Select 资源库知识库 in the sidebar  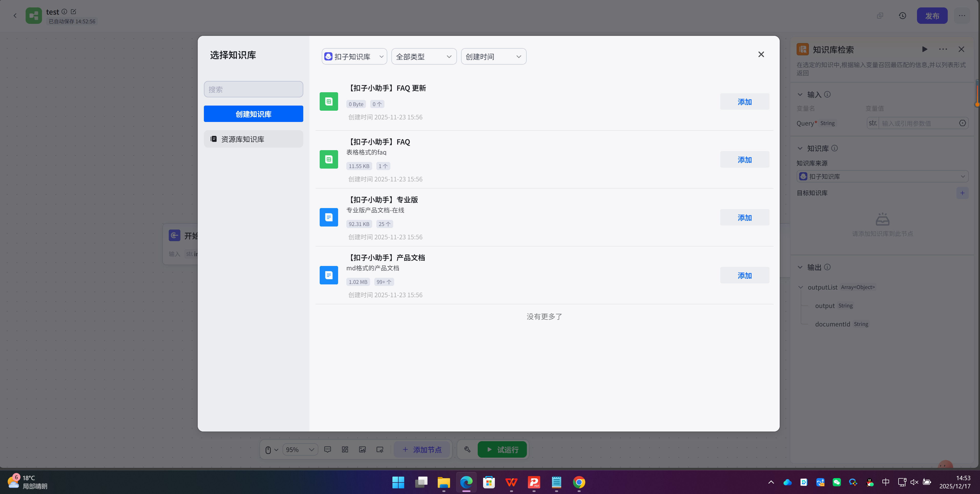(x=253, y=139)
